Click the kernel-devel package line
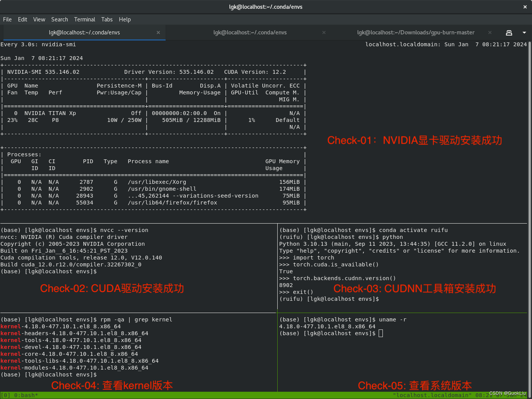 71,347
